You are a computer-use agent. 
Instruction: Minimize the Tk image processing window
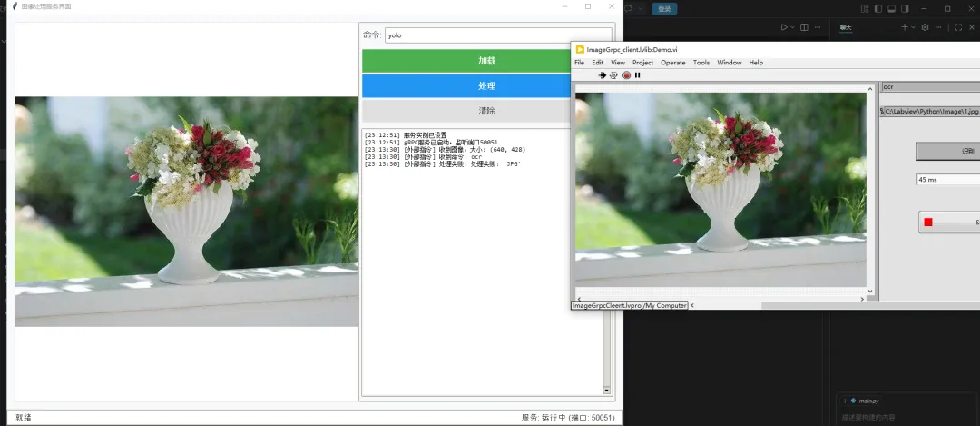click(x=565, y=6)
